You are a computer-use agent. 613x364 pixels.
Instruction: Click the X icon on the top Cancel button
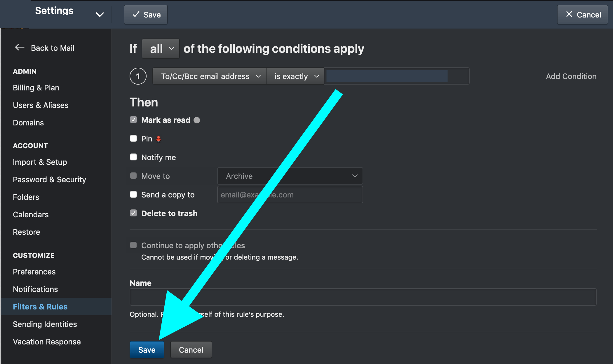coord(569,14)
